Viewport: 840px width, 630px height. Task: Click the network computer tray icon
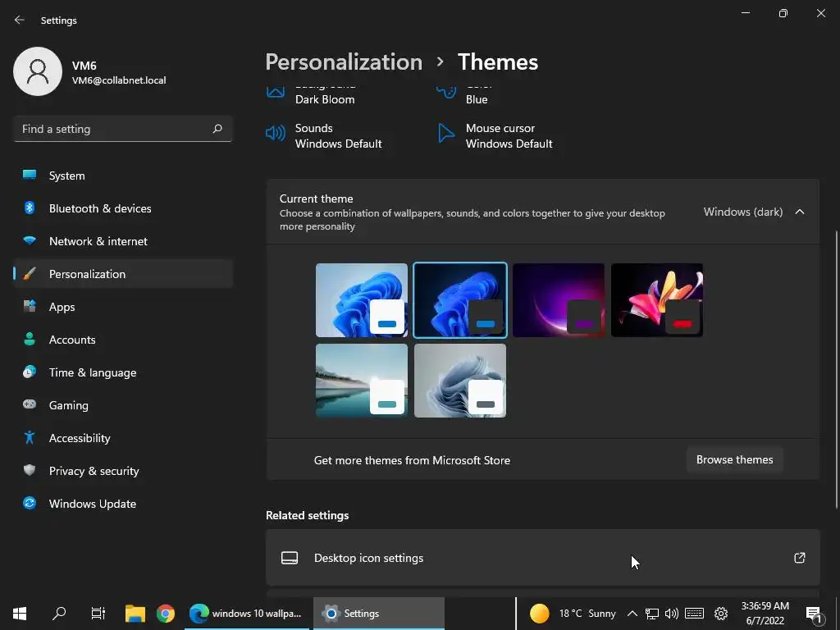[652, 614]
